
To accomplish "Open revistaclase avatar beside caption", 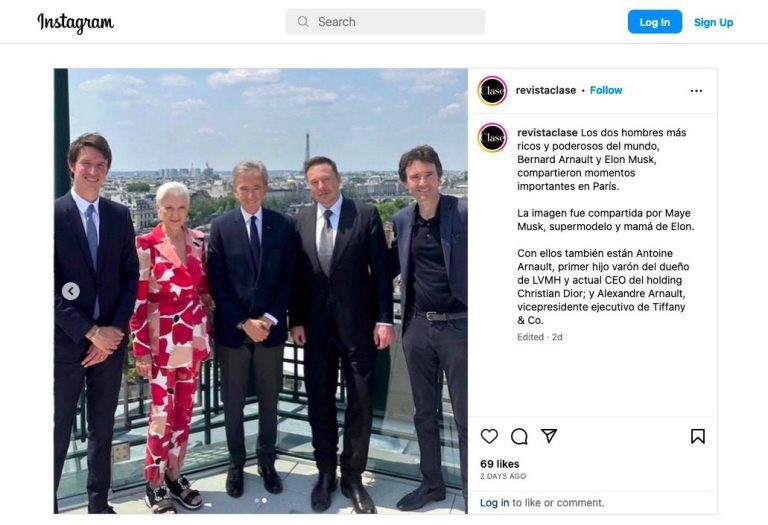I will 492,138.
